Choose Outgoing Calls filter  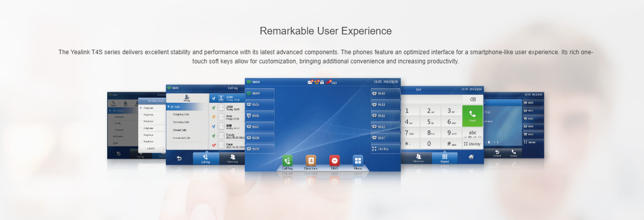pyautogui.click(x=182, y=114)
